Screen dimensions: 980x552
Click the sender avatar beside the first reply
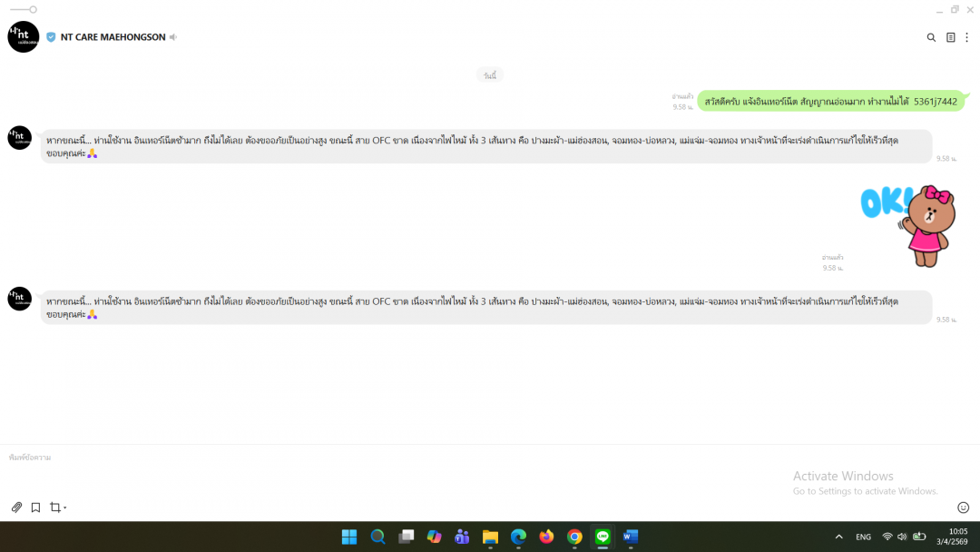20,138
